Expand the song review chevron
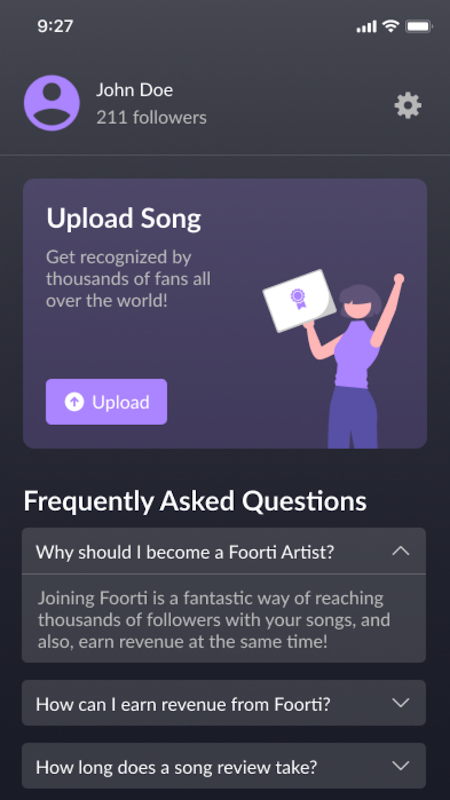450x800 pixels. (x=401, y=766)
